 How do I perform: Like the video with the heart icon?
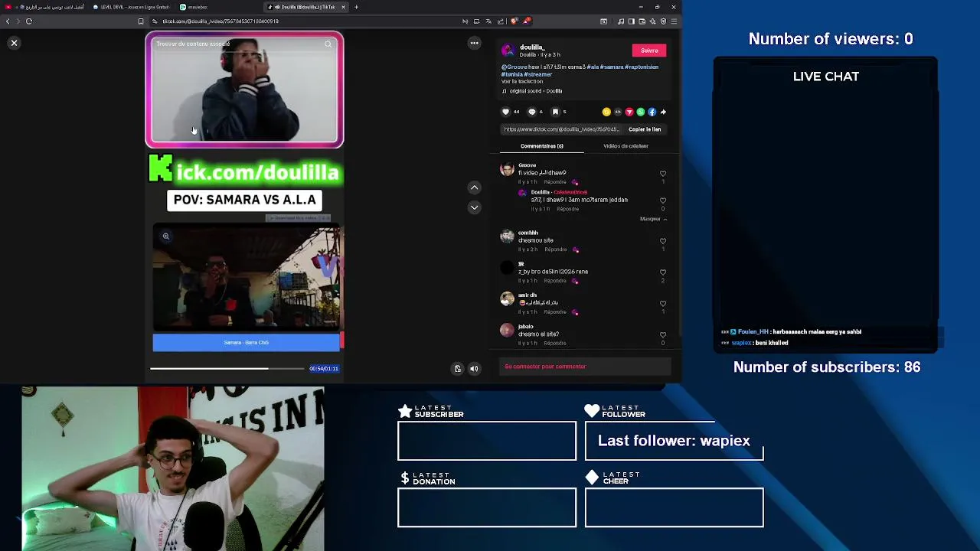pos(505,112)
